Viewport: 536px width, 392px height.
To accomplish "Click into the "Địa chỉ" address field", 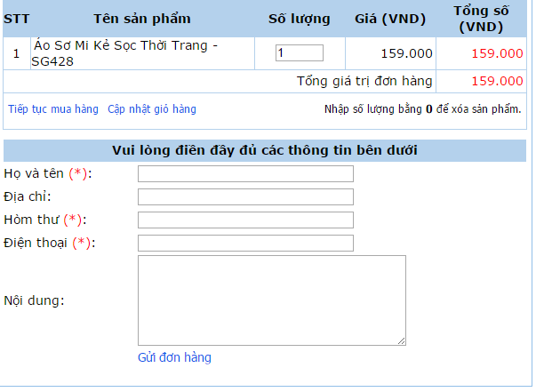I will (245, 196).
